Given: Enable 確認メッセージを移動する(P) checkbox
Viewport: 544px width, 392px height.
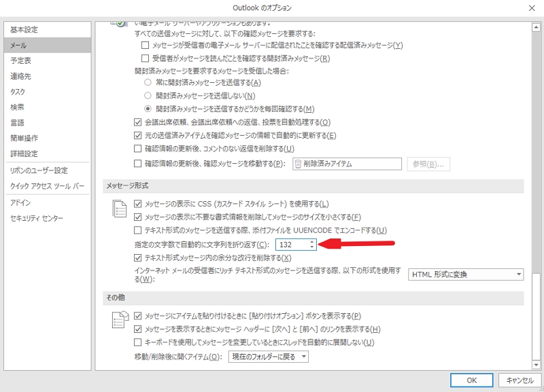Looking at the screenshot, I should click(138, 164).
